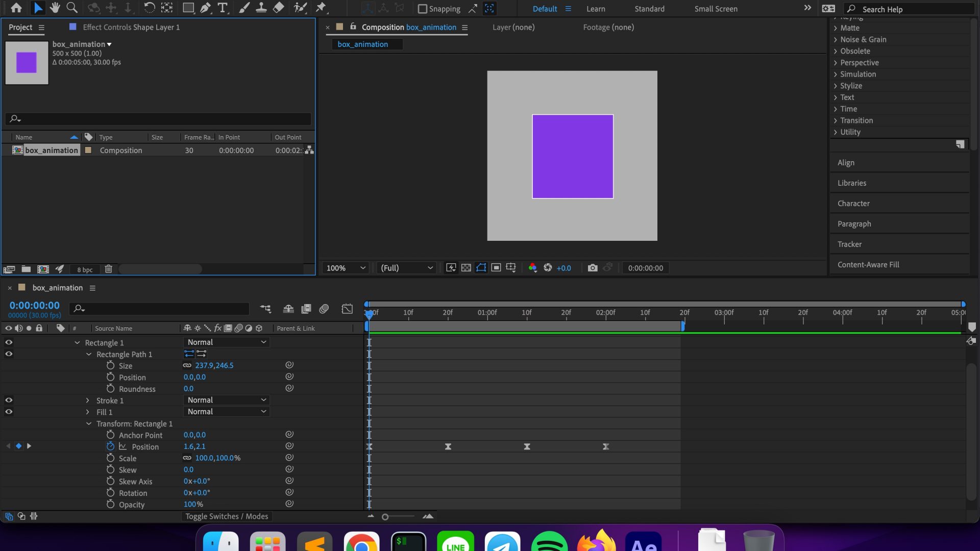Viewport: 980px width, 551px height.
Task: Select the Pen tool in toolbar
Action: pos(205,8)
